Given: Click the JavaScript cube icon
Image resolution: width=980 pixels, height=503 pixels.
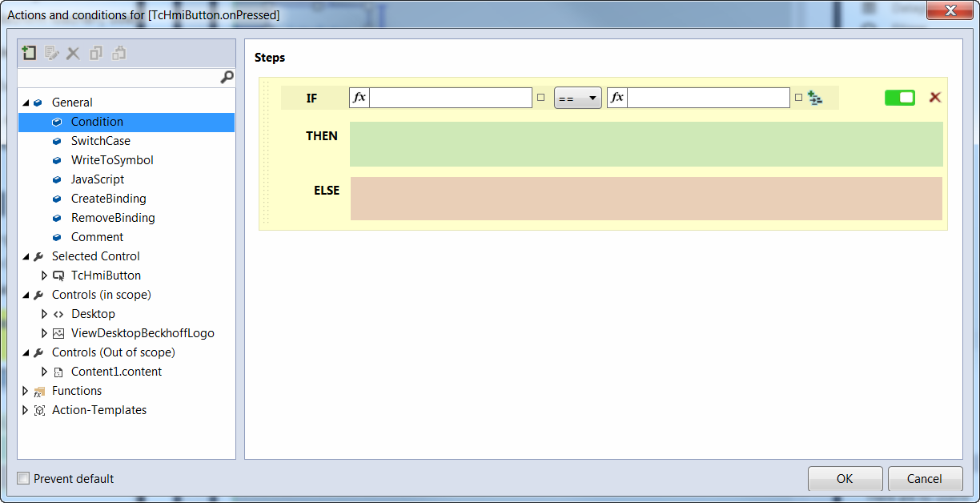Looking at the screenshot, I should click(x=56, y=179).
